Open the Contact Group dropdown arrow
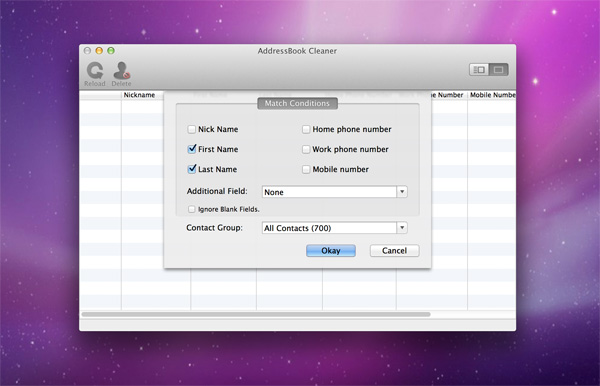The width and height of the screenshot is (600, 386). (x=402, y=228)
